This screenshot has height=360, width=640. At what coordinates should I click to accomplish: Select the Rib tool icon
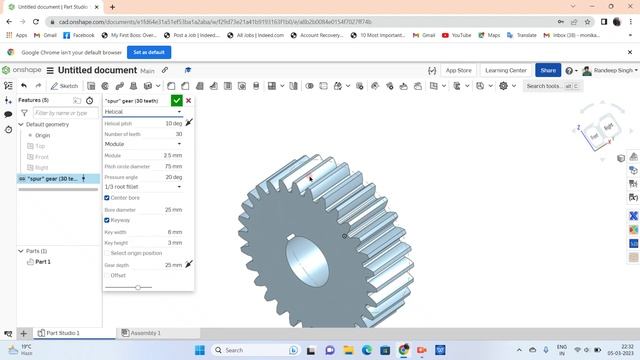tap(213, 86)
